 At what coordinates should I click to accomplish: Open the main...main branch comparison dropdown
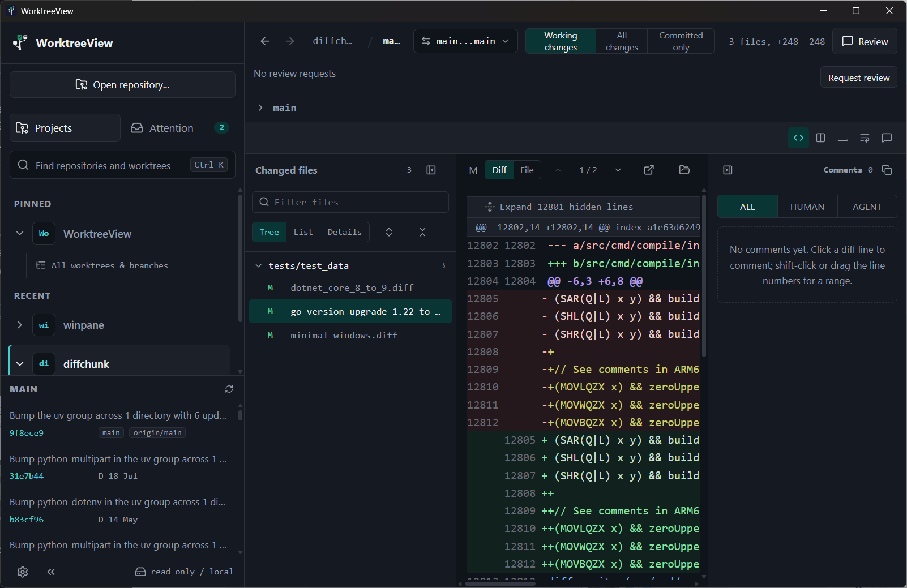[465, 41]
